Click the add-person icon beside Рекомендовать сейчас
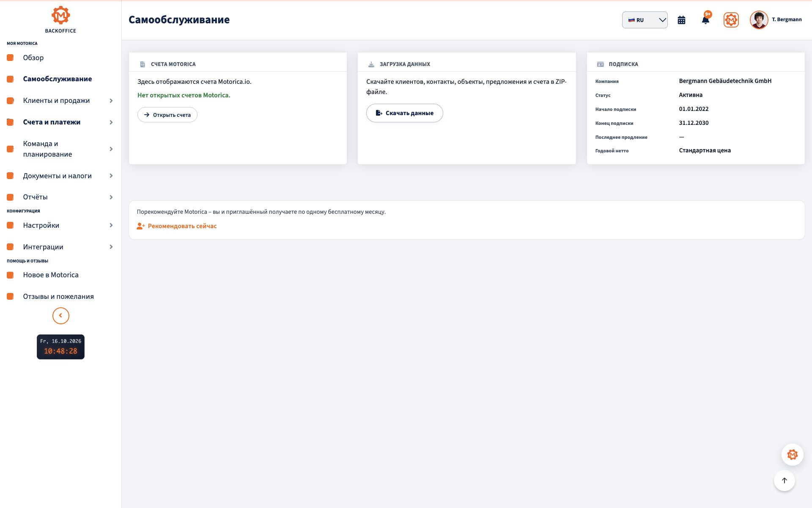 141,226
